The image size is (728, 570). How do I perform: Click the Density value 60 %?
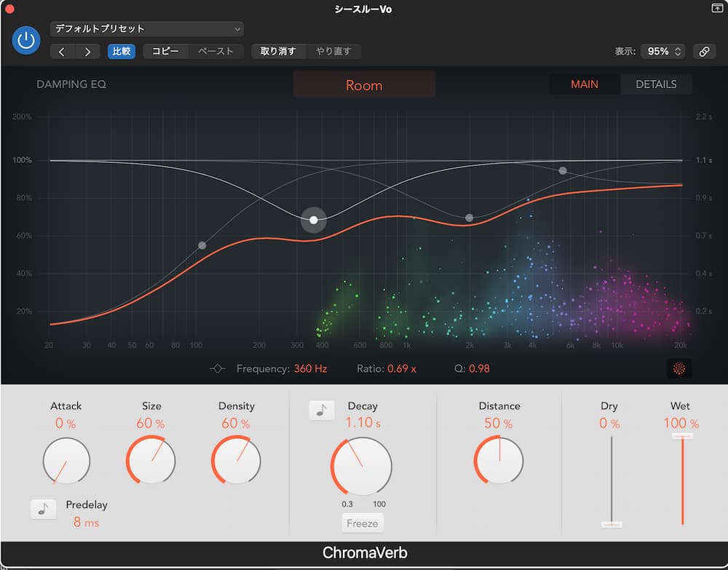click(236, 424)
